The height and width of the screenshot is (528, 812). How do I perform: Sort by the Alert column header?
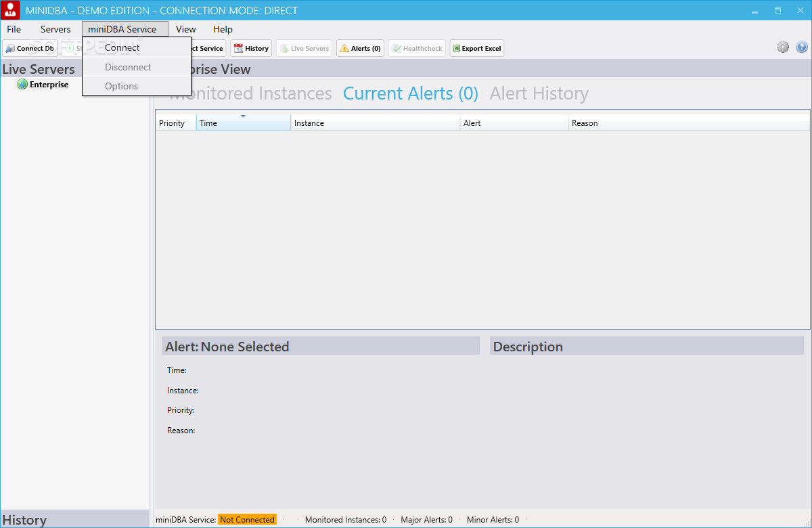514,123
